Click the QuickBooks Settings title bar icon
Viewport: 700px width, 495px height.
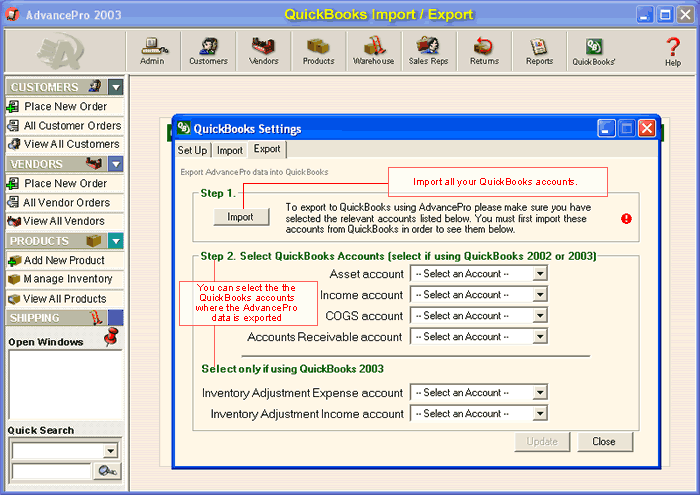point(183,128)
